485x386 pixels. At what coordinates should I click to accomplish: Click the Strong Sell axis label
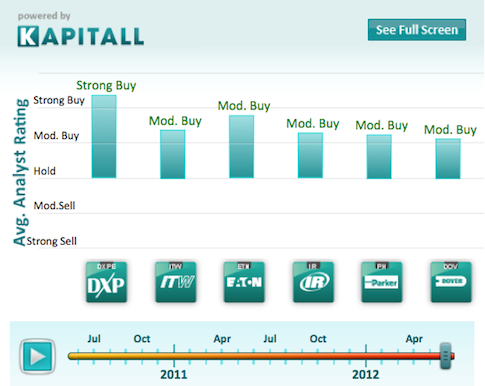pos(52,241)
